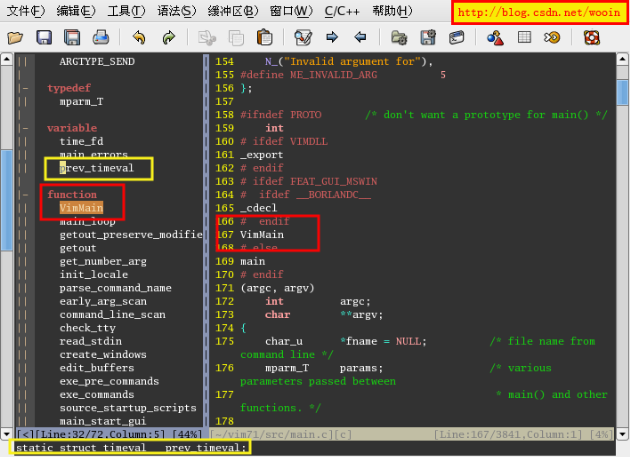Open the 工具(T) menu

click(126, 11)
